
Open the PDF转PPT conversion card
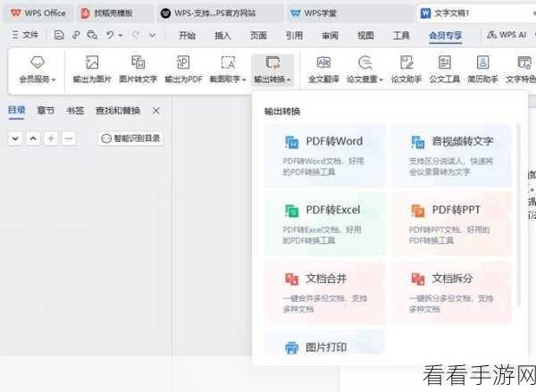451,224
